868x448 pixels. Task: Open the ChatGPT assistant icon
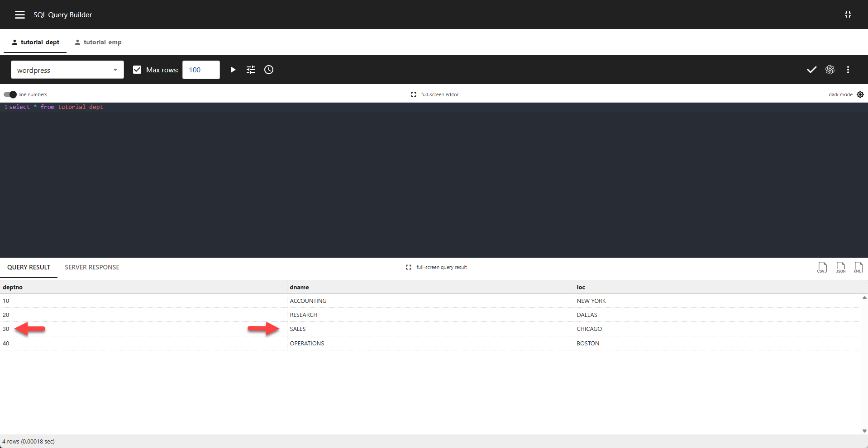[x=830, y=70]
